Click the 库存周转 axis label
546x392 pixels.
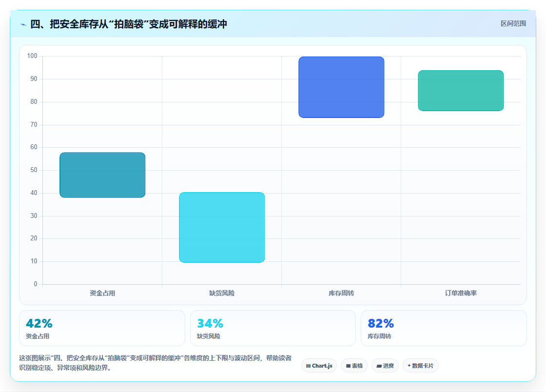click(341, 293)
